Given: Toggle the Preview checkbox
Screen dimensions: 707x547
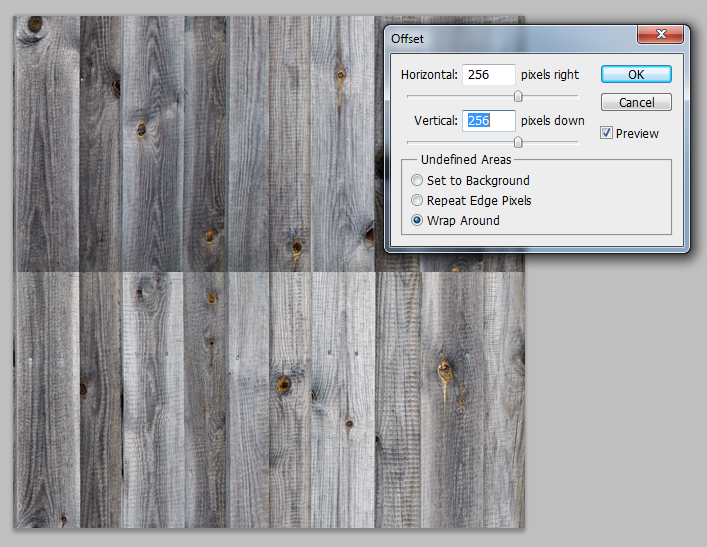Looking at the screenshot, I should point(606,133).
